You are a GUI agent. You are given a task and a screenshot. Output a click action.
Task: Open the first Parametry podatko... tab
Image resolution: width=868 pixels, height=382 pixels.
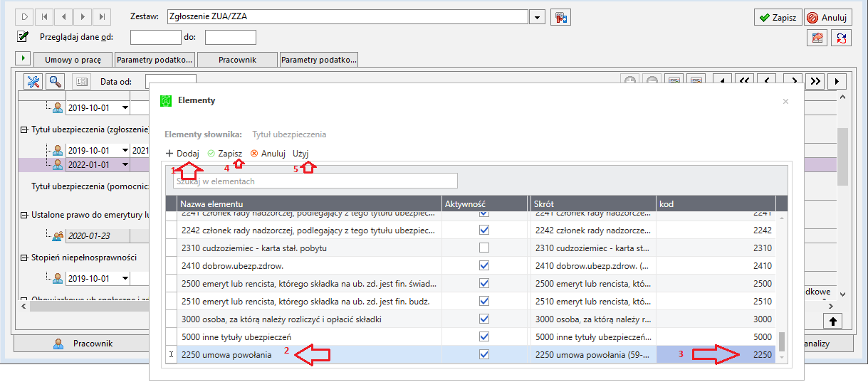coord(155,60)
